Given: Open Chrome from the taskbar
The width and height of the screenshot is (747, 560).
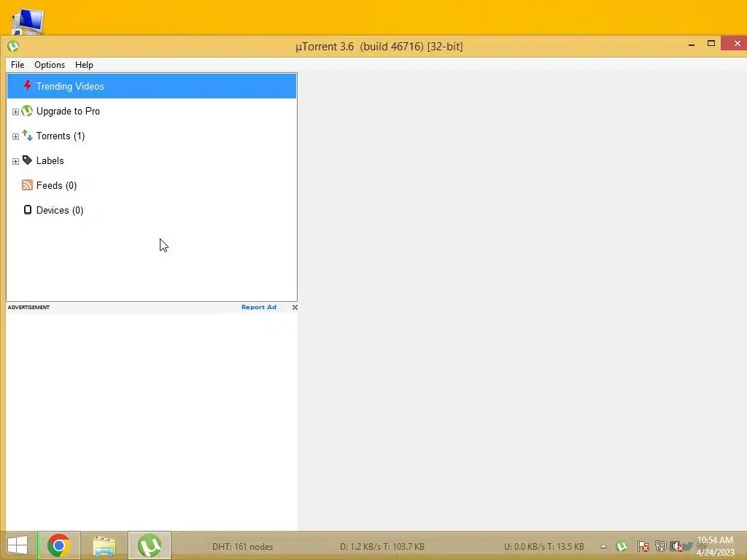Looking at the screenshot, I should [59, 545].
